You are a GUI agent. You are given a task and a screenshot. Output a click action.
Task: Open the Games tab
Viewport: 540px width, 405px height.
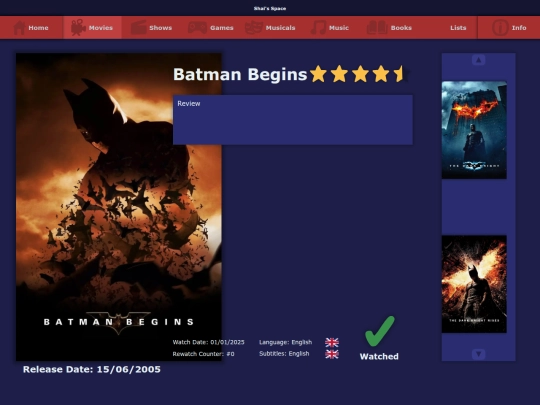pos(211,28)
